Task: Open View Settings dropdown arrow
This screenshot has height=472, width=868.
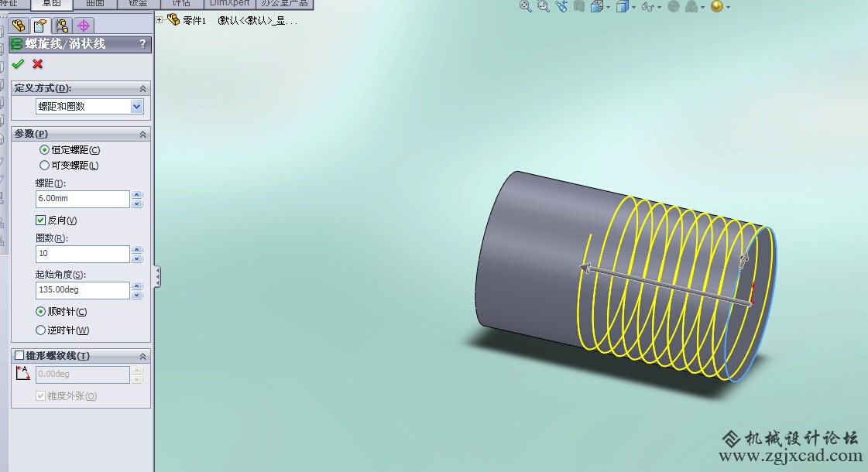Action: point(728,7)
